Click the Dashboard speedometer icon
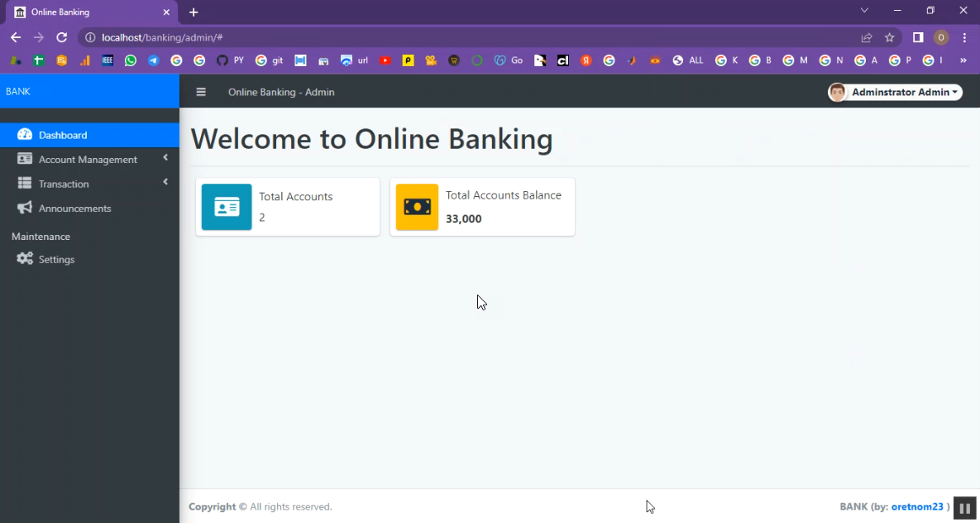 [x=24, y=135]
